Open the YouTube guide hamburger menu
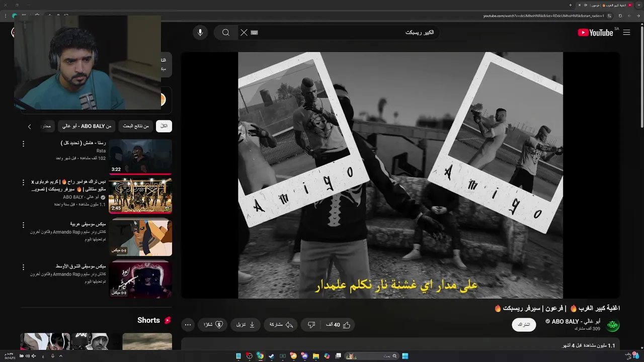Viewport: 644px width, 362px height. pos(626,32)
